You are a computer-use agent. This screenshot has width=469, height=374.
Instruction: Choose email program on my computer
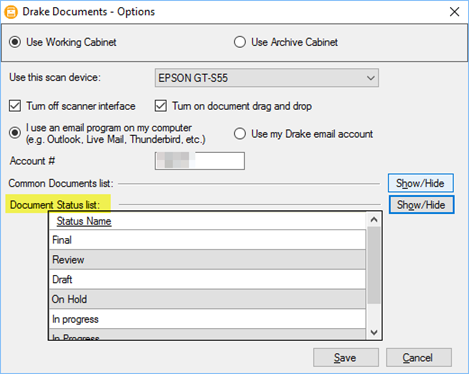[15, 133]
